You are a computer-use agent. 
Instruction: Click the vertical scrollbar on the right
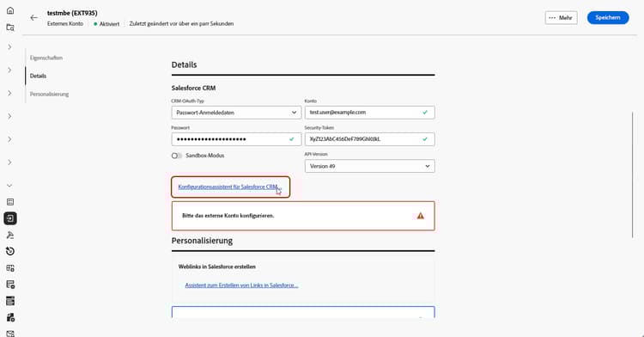coord(633,175)
